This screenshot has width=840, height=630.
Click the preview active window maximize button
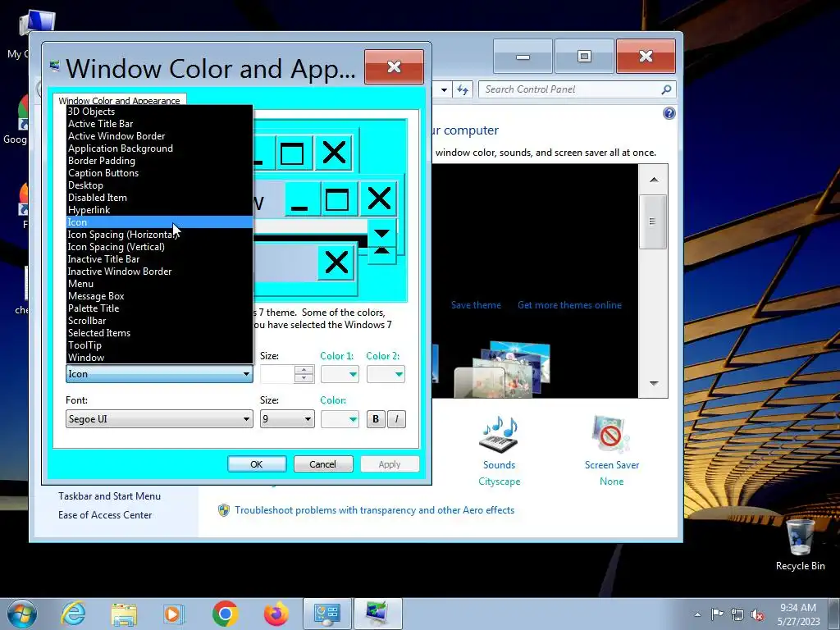(337, 199)
